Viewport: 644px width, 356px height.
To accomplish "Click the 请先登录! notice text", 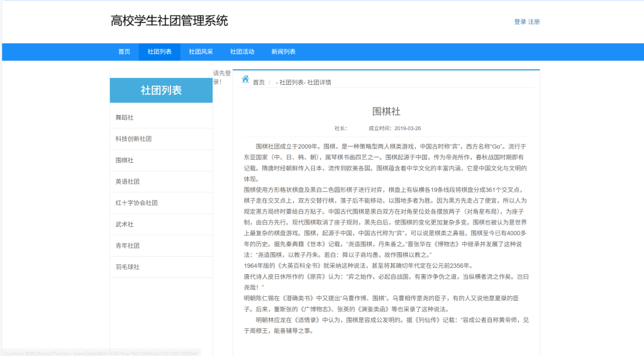I will point(222,77).
